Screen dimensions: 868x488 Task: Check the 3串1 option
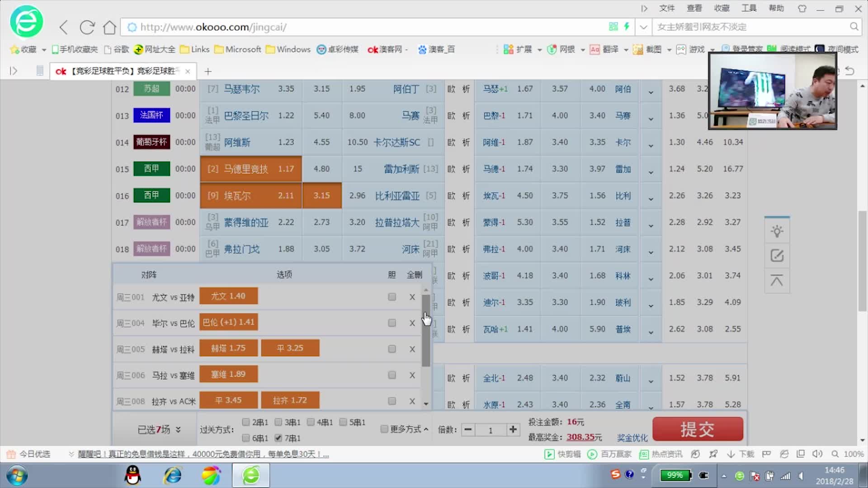pos(278,422)
